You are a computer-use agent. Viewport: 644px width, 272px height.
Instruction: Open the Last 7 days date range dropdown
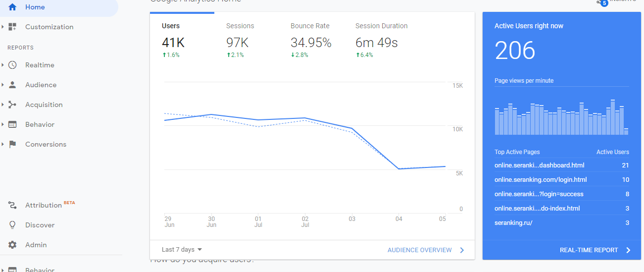tap(182, 250)
